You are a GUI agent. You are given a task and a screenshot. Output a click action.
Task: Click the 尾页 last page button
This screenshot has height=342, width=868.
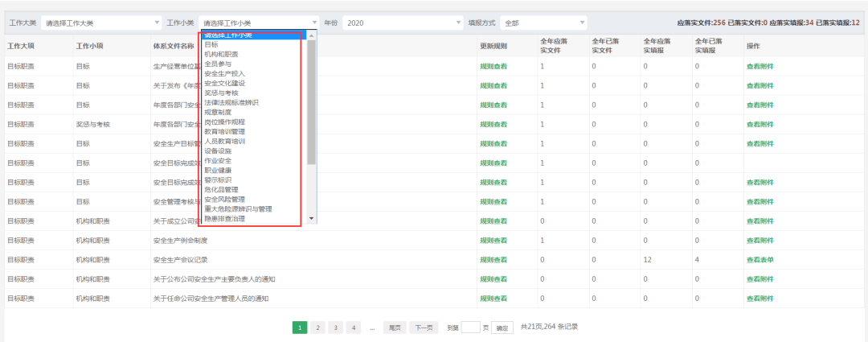pyautogui.click(x=395, y=328)
